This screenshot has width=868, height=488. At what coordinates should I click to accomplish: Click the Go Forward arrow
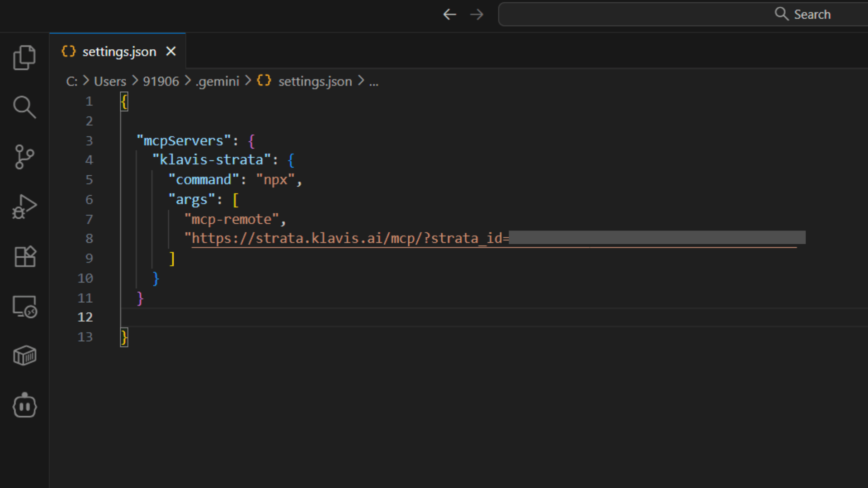click(x=476, y=14)
